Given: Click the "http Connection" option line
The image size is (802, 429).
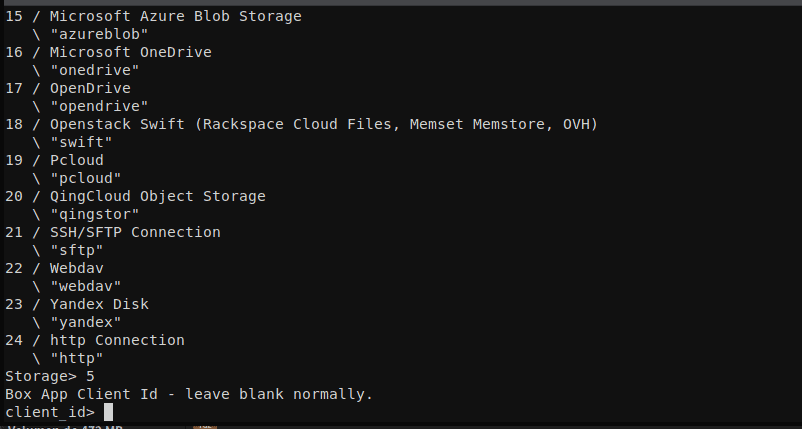Looking at the screenshot, I should (x=95, y=340).
